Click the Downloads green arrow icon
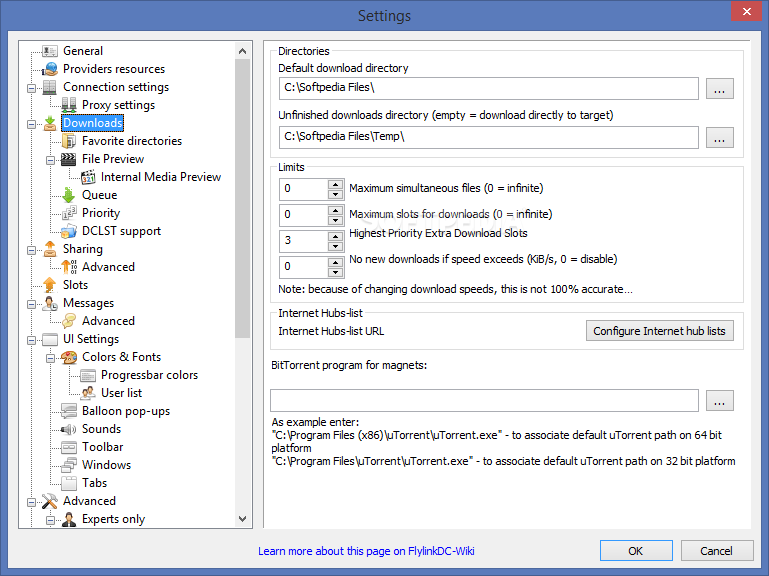This screenshot has width=769, height=576. [x=50, y=123]
